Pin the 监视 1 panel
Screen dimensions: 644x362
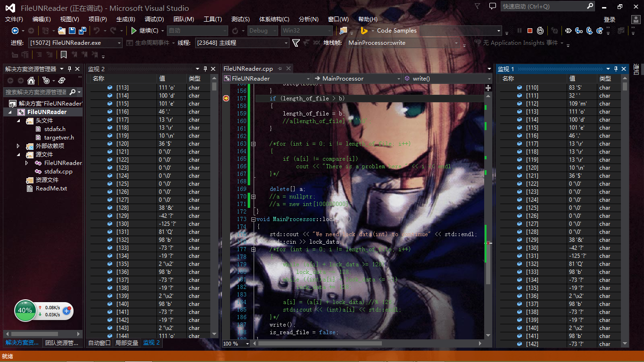tap(616, 69)
